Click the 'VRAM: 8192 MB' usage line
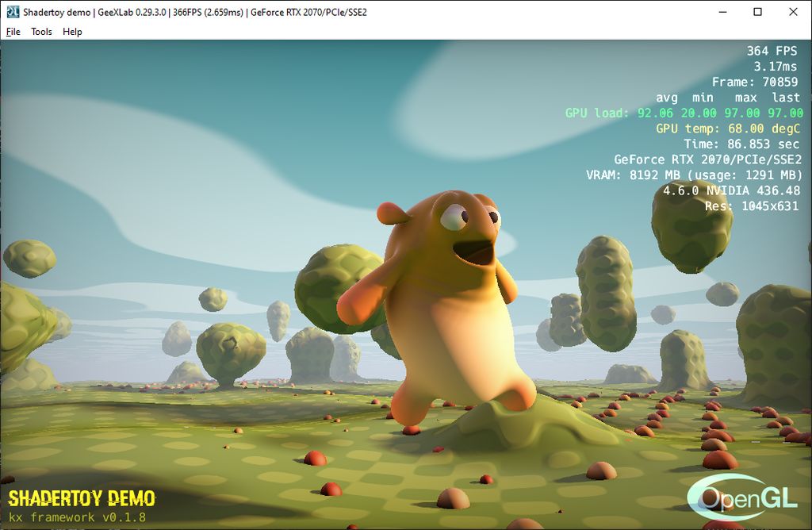 [x=694, y=175]
